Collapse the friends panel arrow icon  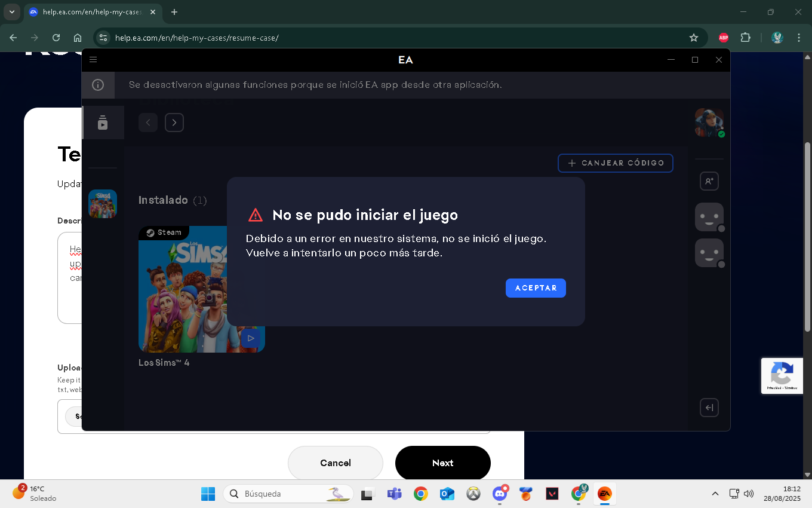pyautogui.click(x=709, y=408)
